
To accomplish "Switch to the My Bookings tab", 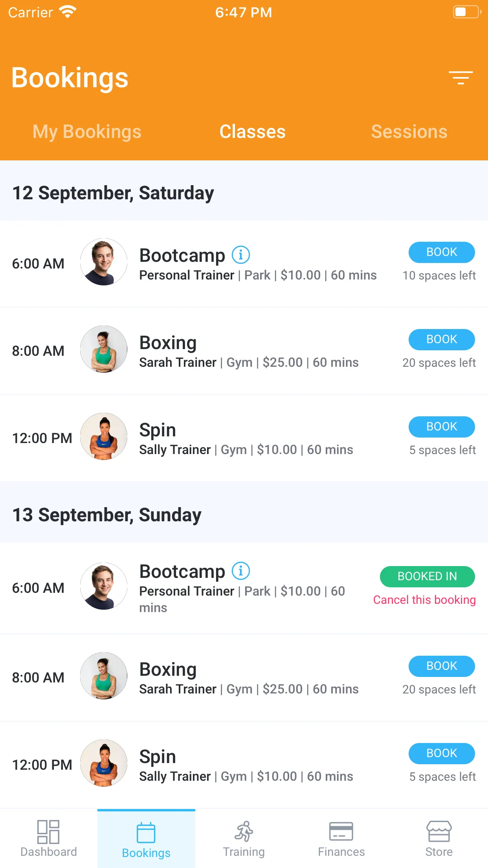I will pos(87,132).
